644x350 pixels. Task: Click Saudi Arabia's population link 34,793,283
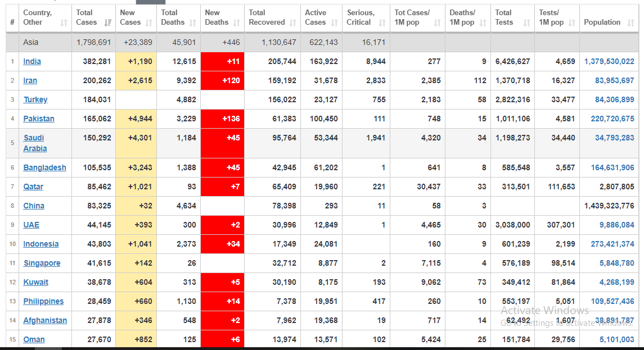tap(614, 138)
